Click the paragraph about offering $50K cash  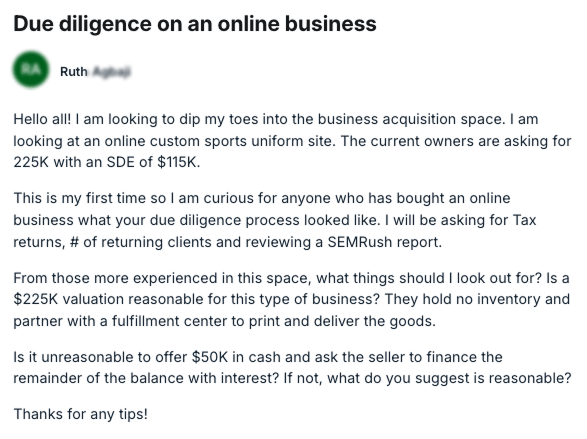tap(292, 368)
